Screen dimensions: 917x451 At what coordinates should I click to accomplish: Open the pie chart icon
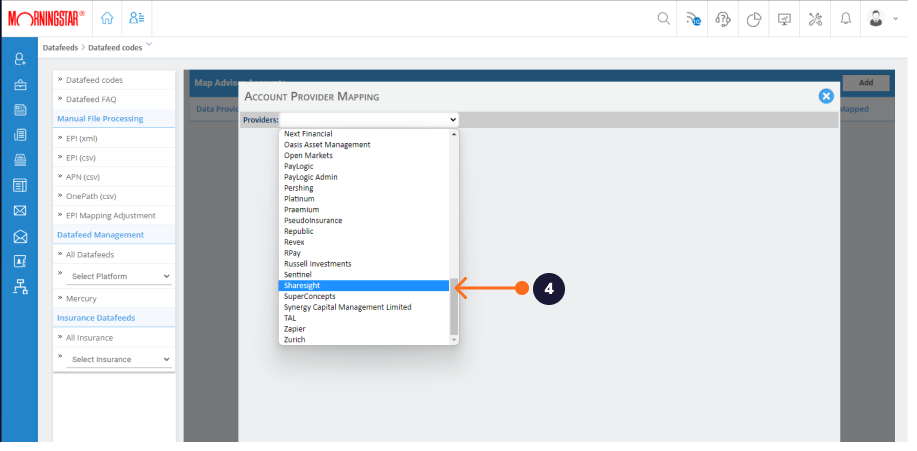(754, 19)
